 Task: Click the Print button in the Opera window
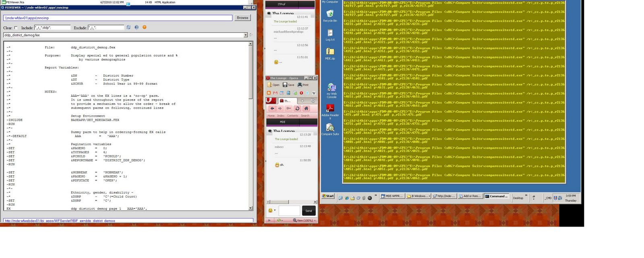[303, 85]
